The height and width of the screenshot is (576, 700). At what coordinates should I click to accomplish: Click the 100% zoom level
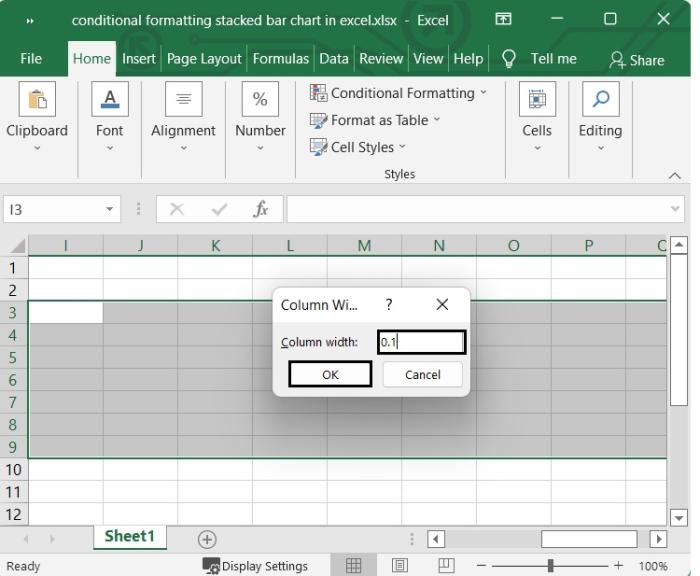[652, 566]
